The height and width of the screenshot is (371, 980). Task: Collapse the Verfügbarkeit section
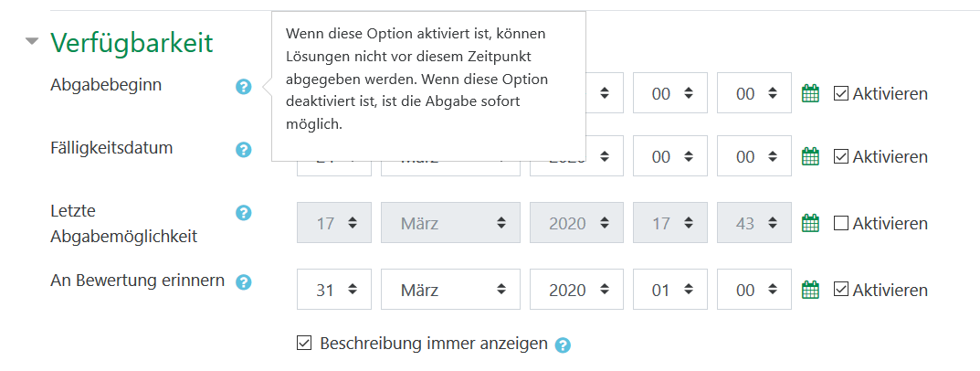[x=33, y=41]
